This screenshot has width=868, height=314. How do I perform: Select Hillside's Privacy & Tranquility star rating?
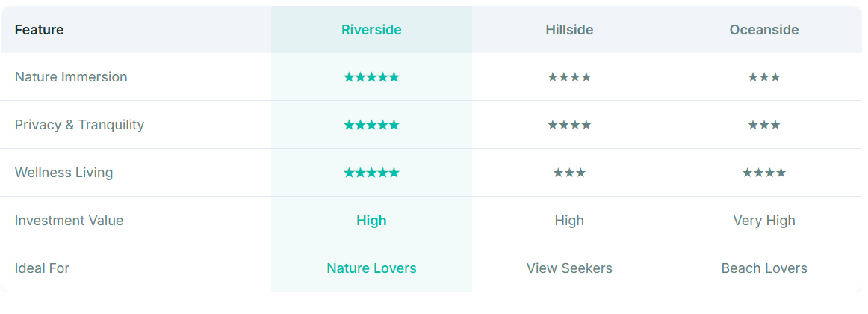pyautogui.click(x=569, y=125)
